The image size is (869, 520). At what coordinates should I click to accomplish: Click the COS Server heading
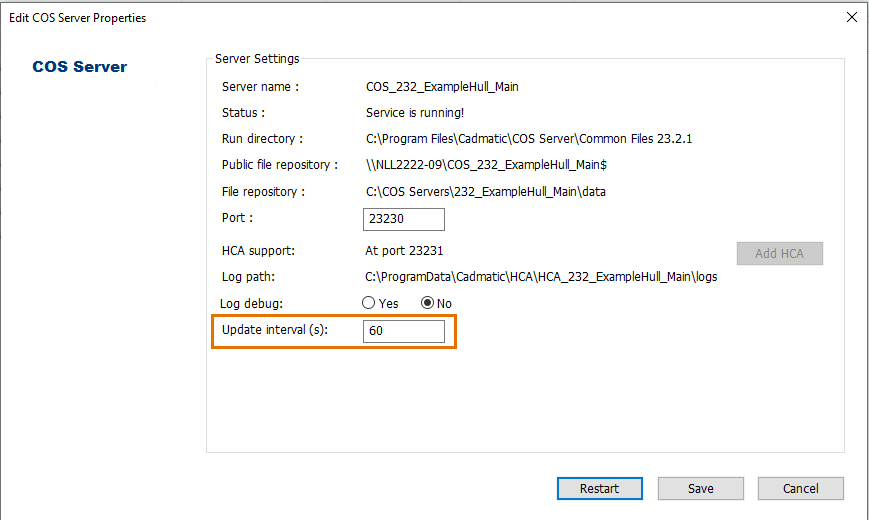[80, 67]
